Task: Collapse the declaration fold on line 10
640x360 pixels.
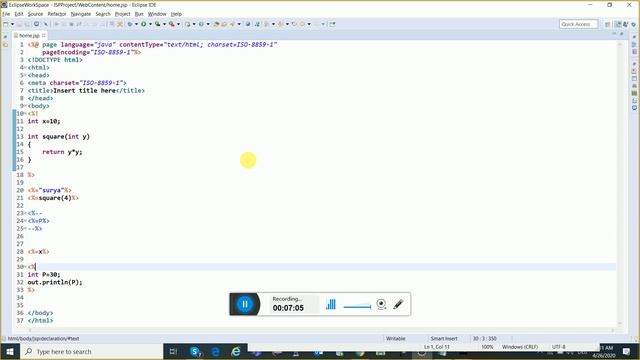Action: (x=25, y=113)
